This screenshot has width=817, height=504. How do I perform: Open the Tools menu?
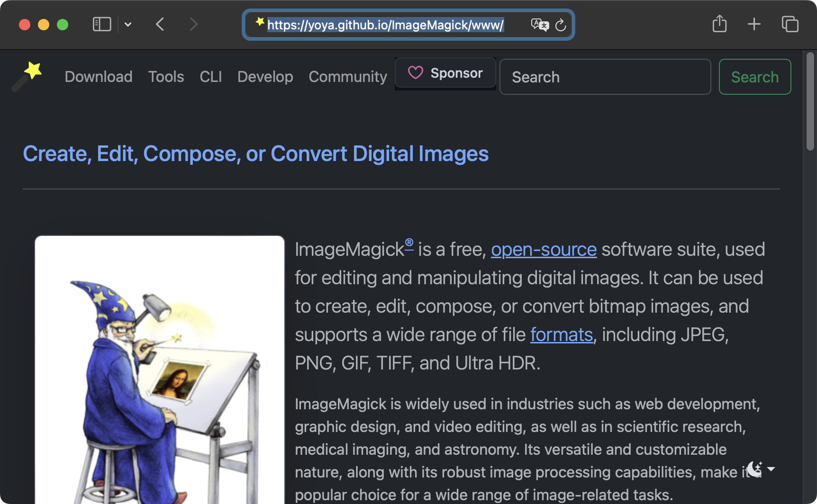166,77
